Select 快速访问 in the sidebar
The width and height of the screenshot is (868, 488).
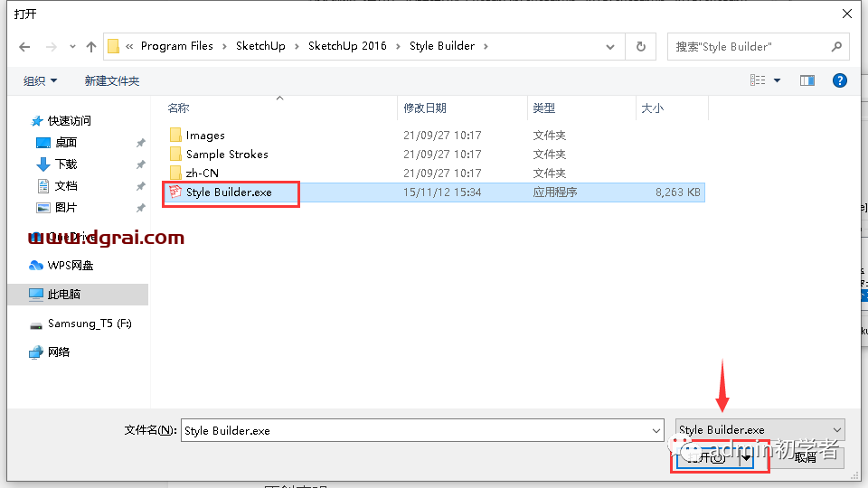click(70, 120)
